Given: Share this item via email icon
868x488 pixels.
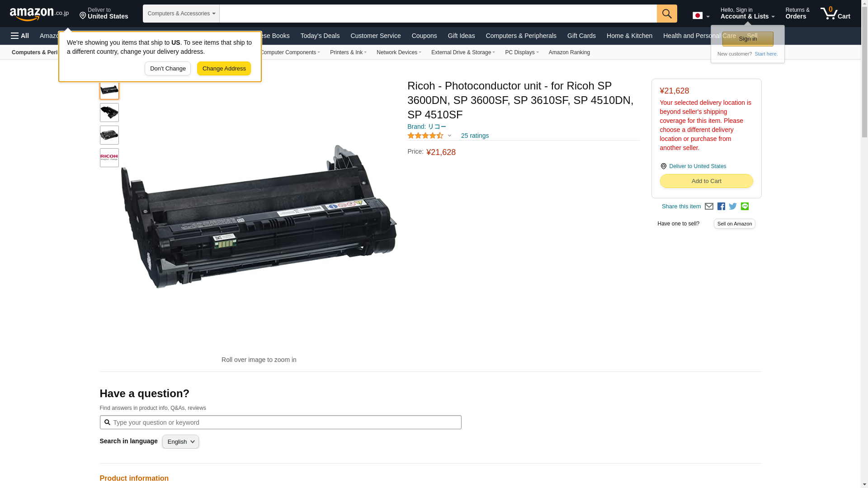Looking at the screenshot, I should 709,206.
